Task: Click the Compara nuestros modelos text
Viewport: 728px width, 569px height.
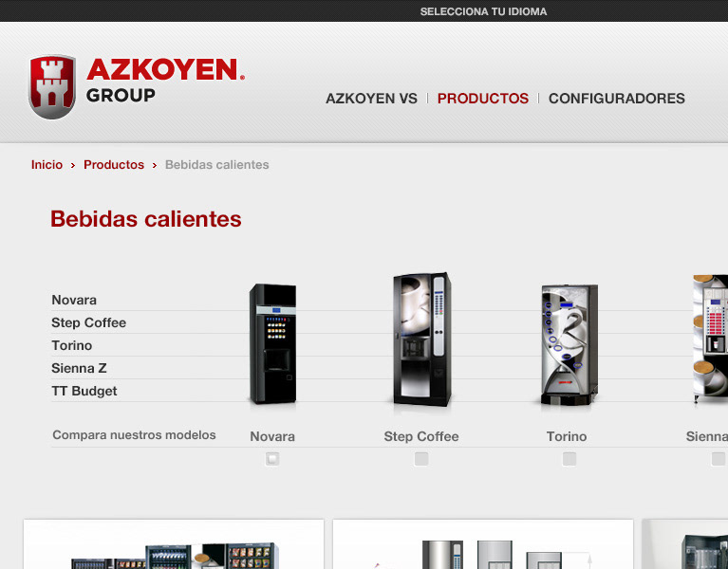Action: [x=134, y=435]
